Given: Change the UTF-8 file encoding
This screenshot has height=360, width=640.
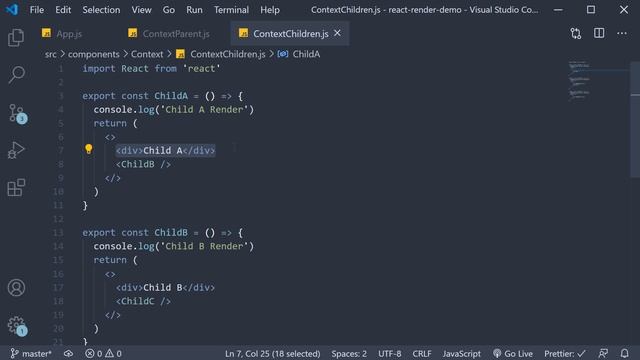Looking at the screenshot, I should [x=389, y=353].
